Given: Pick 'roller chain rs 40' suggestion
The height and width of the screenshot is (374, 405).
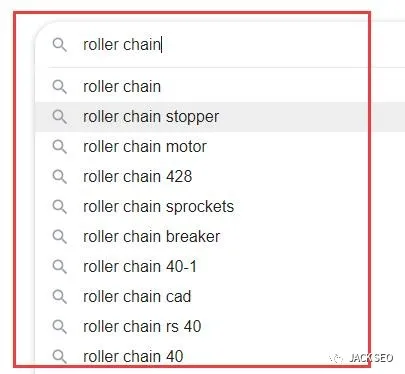Looking at the screenshot, I should click(220, 327).
